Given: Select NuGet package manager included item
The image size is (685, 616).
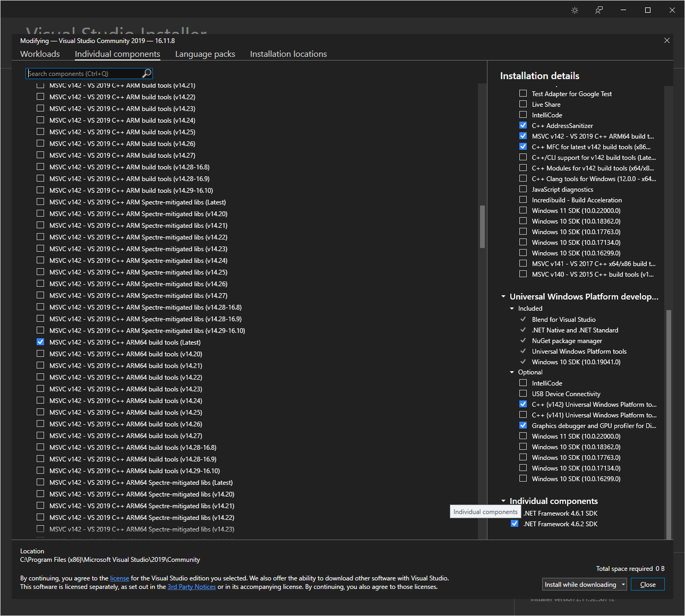Looking at the screenshot, I should 567,341.
